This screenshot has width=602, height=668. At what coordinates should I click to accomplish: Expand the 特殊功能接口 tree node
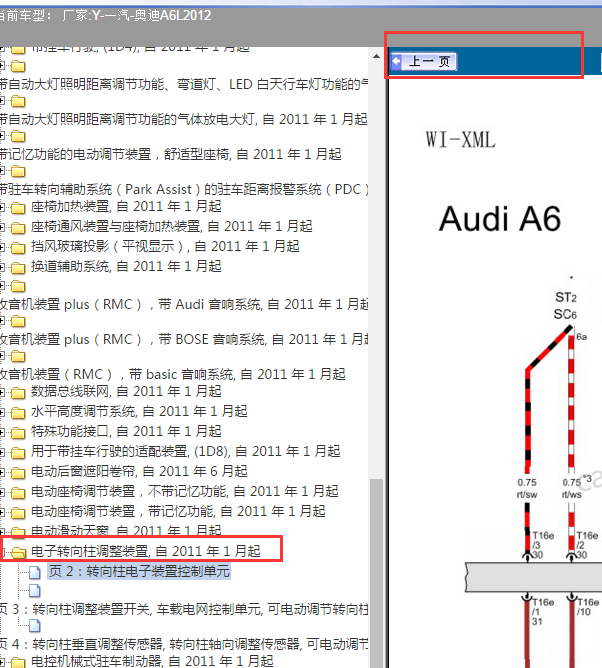(2, 432)
